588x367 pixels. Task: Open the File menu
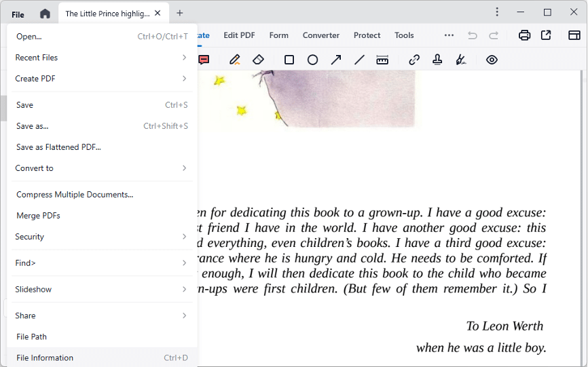pos(18,15)
